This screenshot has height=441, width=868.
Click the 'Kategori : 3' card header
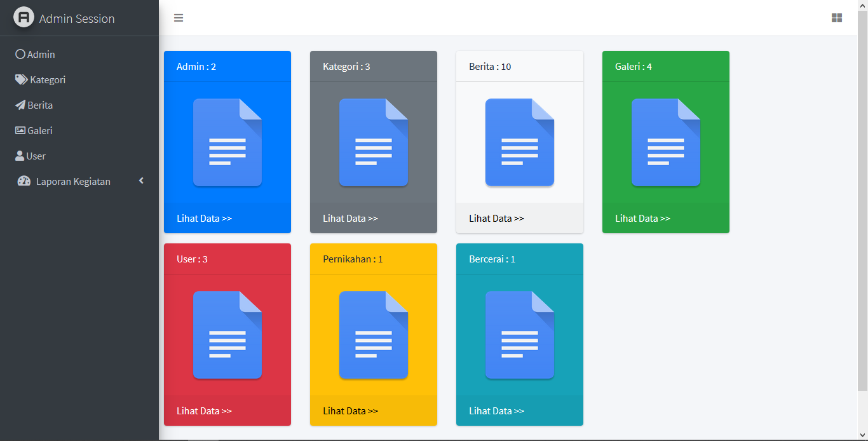[374, 66]
